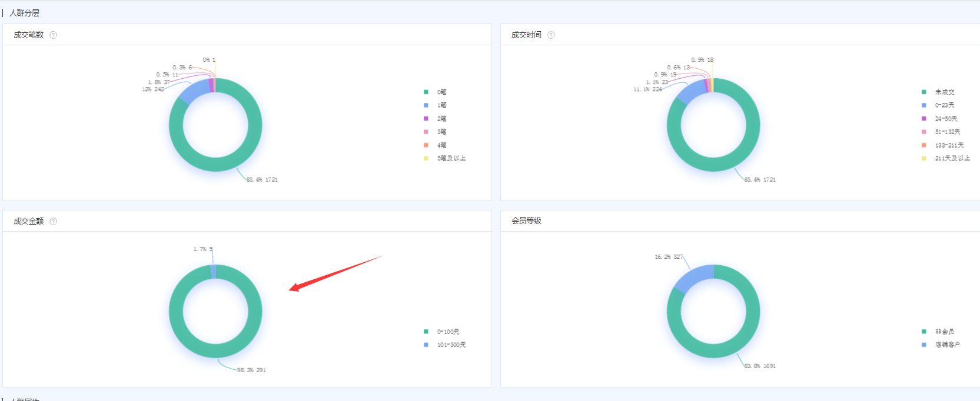Image resolution: width=980 pixels, height=401 pixels.
Task: Click the 85.4% 1721 label in 成交时间 chart
Action: [x=759, y=180]
